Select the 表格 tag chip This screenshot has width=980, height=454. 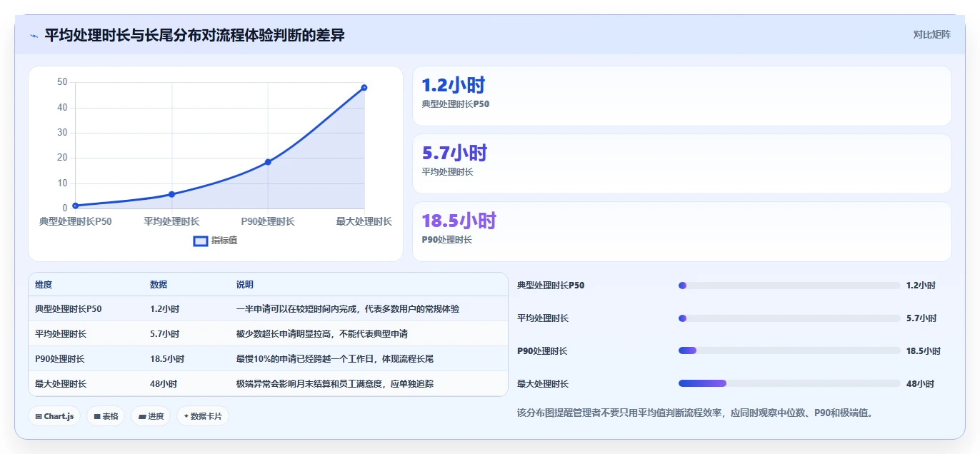pos(106,416)
